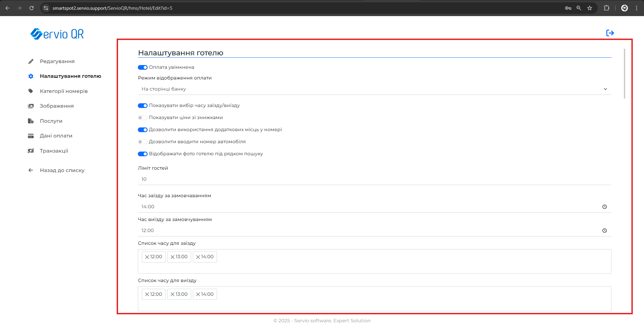The height and width of the screenshot is (333, 644).
Task: Click the image icon beside Зображення
Action: pyautogui.click(x=31, y=106)
